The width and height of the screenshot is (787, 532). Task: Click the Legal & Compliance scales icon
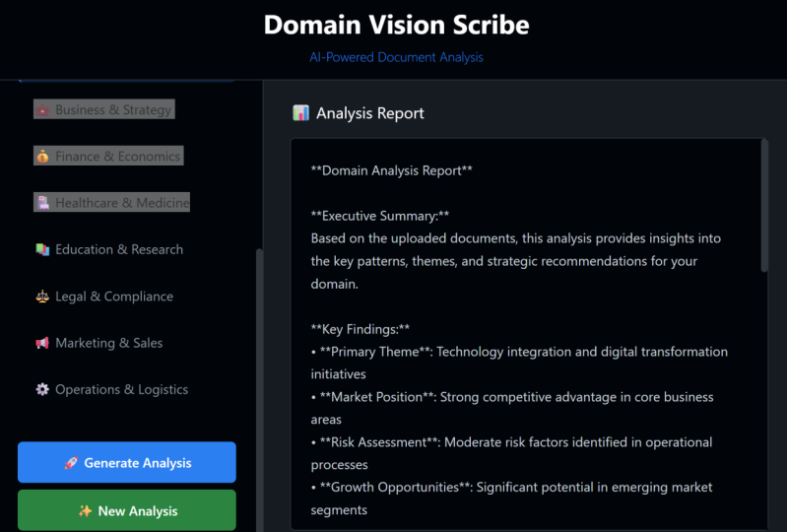(42, 297)
